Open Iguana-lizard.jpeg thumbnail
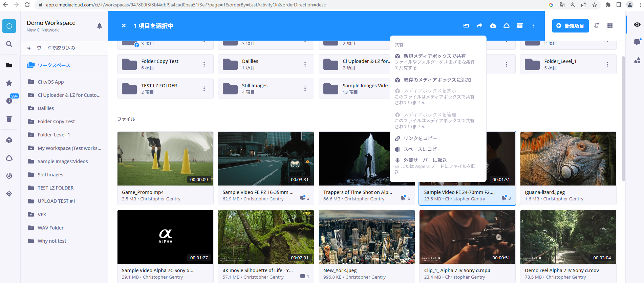This screenshot has height=283, width=644. [568, 158]
